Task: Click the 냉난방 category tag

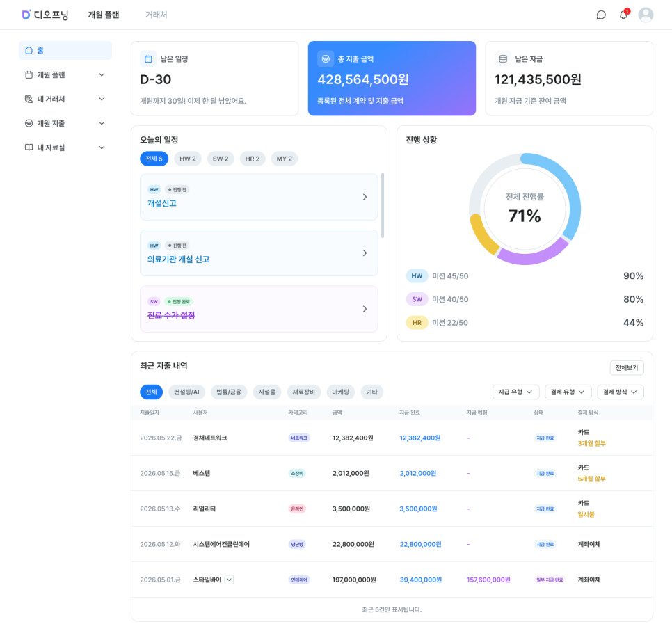Action: pyautogui.click(x=297, y=544)
